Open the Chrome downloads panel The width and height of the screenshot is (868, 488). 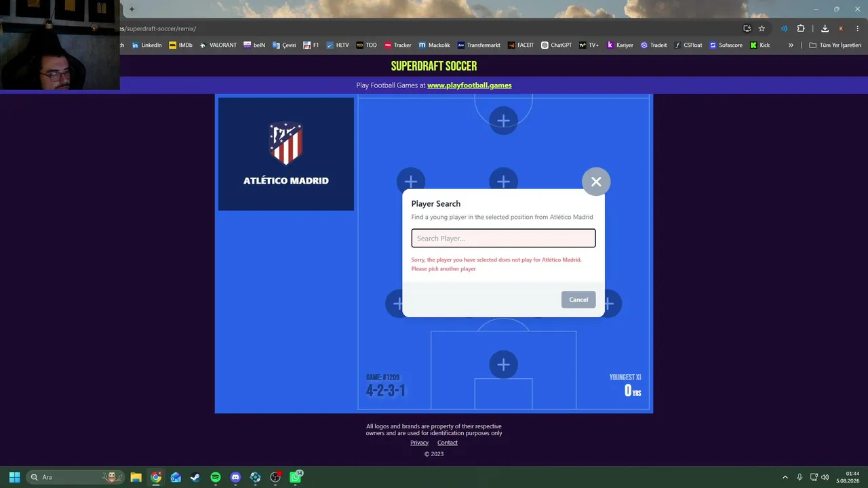pyautogui.click(x=825, y=28)
